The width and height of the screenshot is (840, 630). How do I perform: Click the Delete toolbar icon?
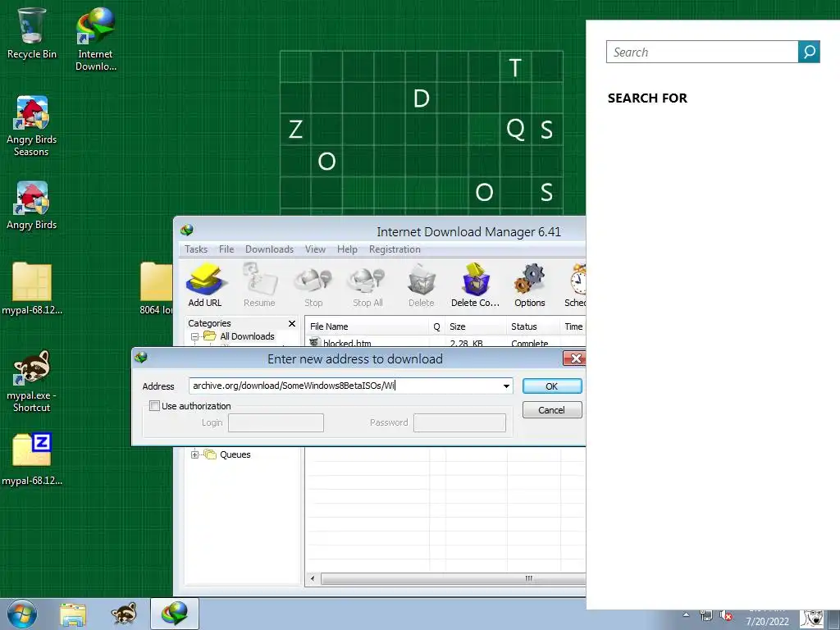(422, 285)
